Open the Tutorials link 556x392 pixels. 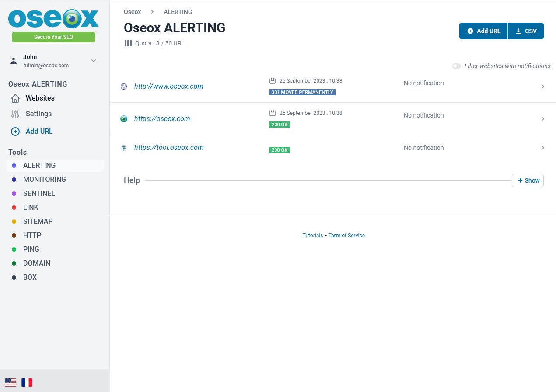click(x=313, y=236)
